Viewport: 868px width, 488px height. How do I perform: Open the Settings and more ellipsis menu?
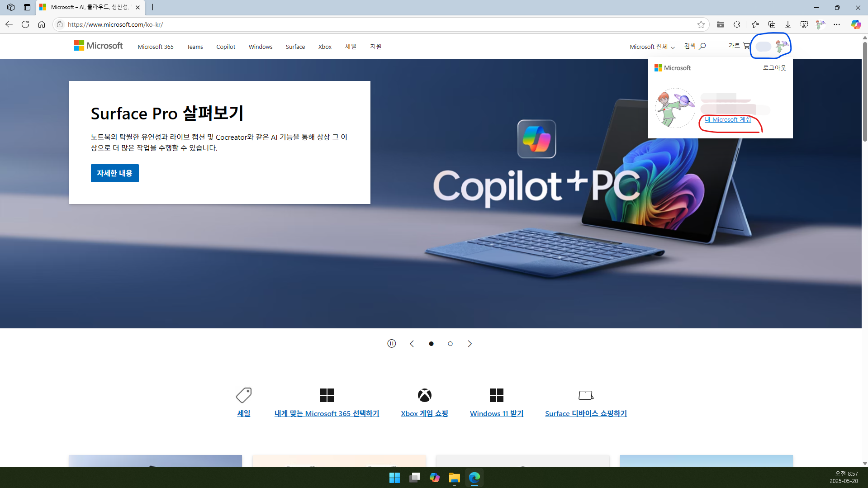837,24
